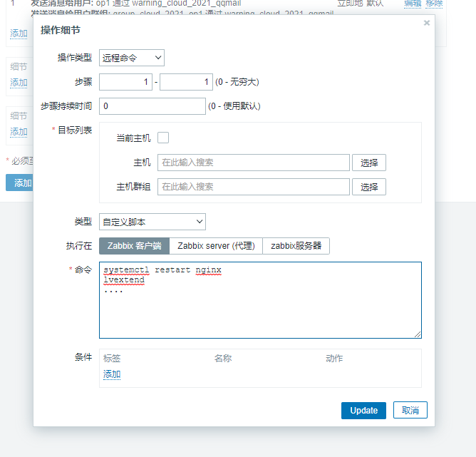Screen dimensions: 476x457
Task: Focus the 步骤持续时间 input field
Action: click(x=152, y=106)
